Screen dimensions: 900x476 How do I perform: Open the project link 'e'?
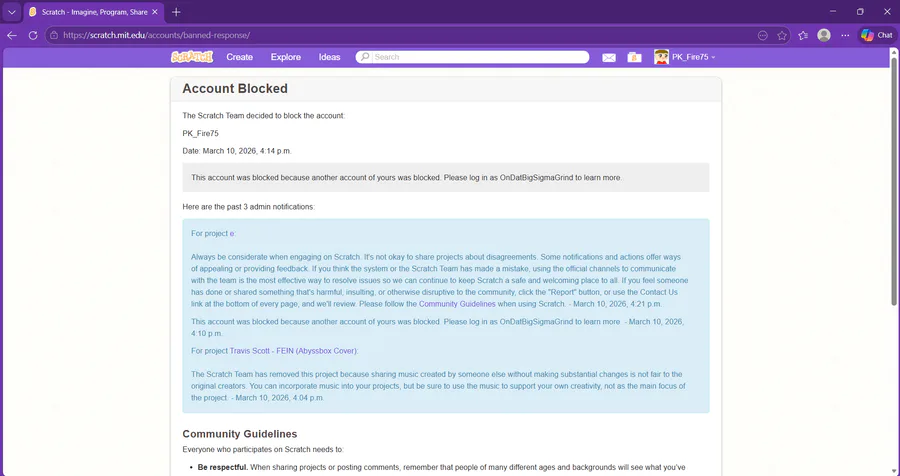tap(232, 234)
